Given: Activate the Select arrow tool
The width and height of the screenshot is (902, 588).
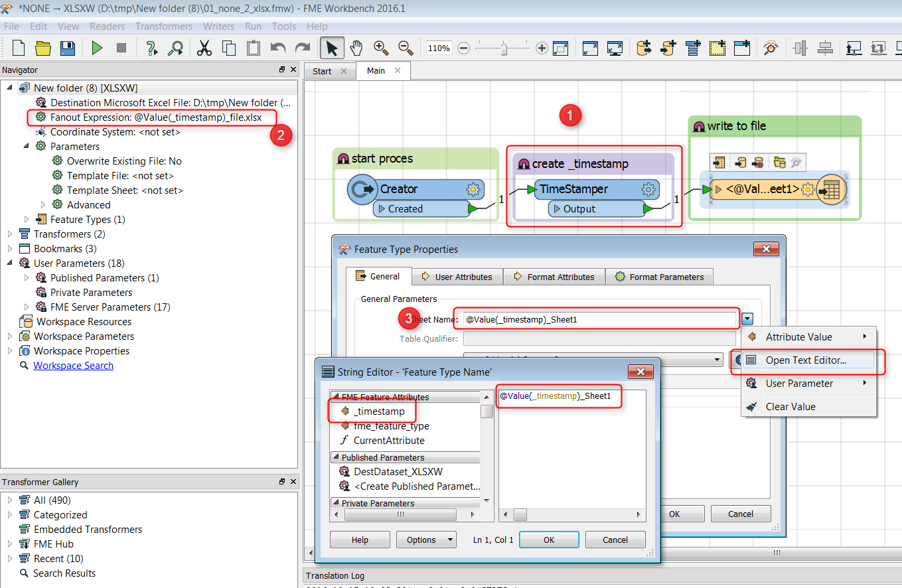Looking at the screenshot, I should point(332,48).
